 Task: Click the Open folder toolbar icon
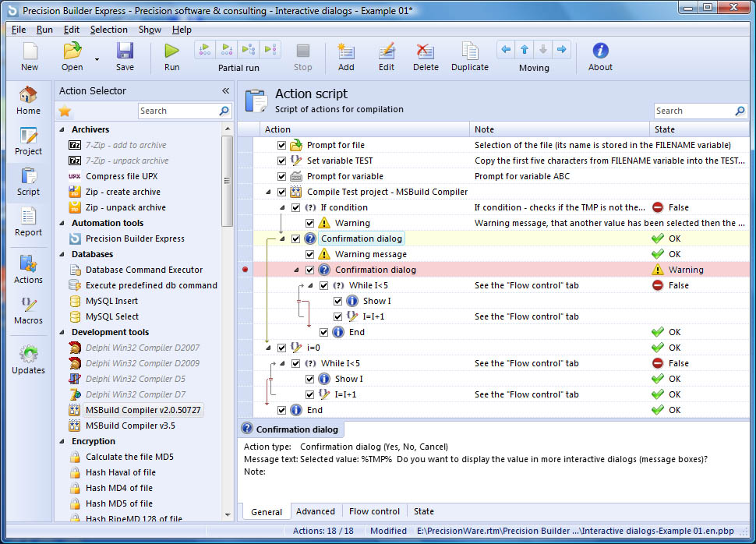click(x=72, y=51)
